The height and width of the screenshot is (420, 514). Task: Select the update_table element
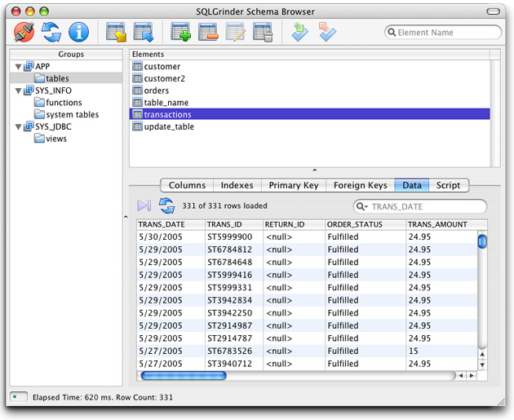tap(310, 126)
